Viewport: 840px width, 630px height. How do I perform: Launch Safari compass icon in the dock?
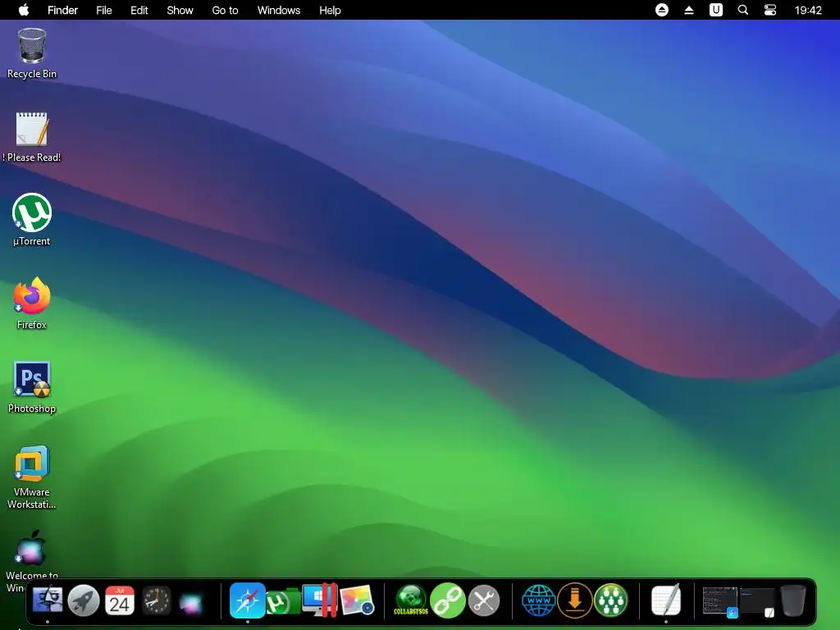(248, 600)
